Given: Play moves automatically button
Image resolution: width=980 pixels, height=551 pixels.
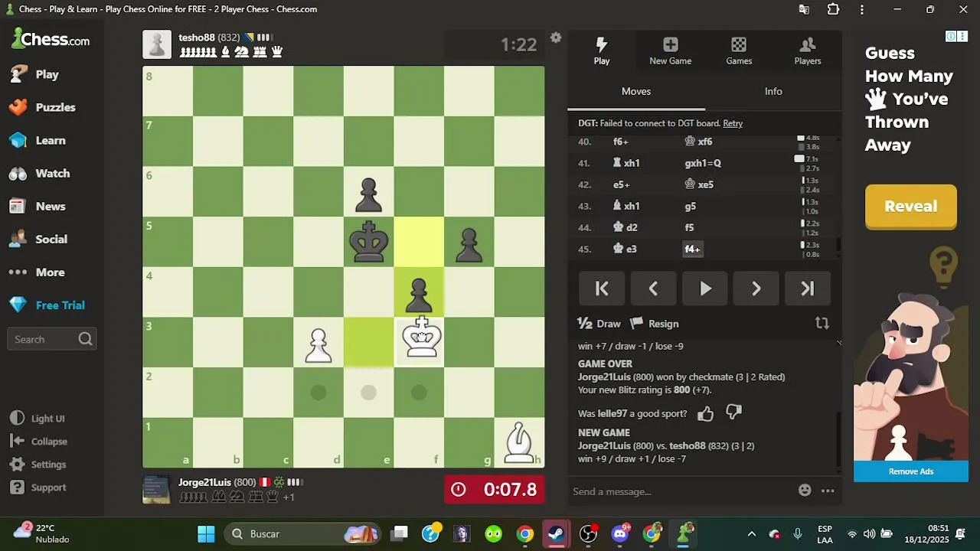Looking at the screenshot, I should 704,289.
